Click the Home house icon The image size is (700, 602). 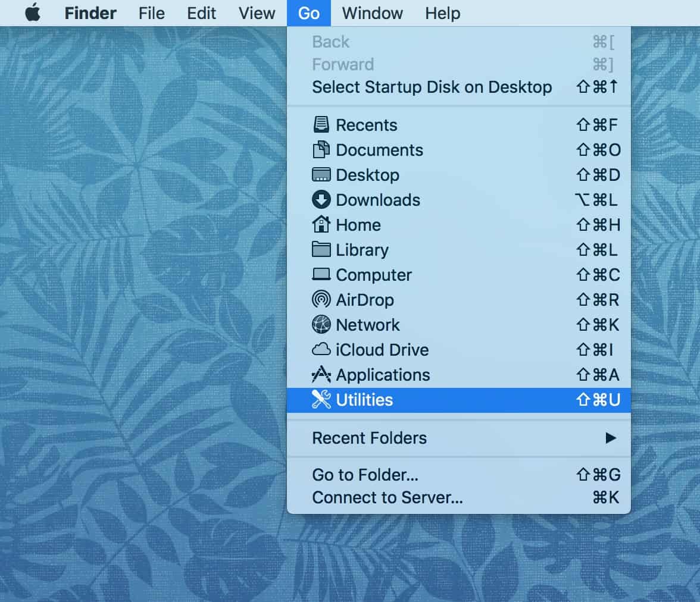point(321,225)
